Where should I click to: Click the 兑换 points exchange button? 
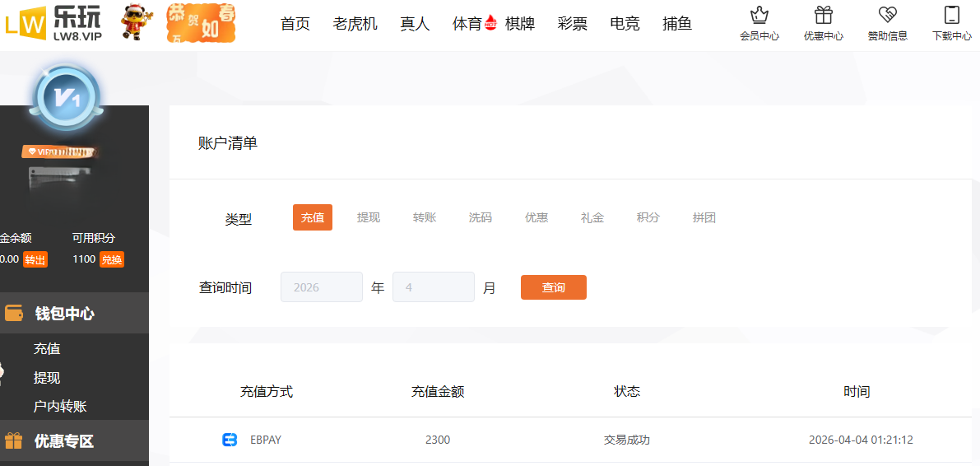pyautogui.click(x=112, y=259)
